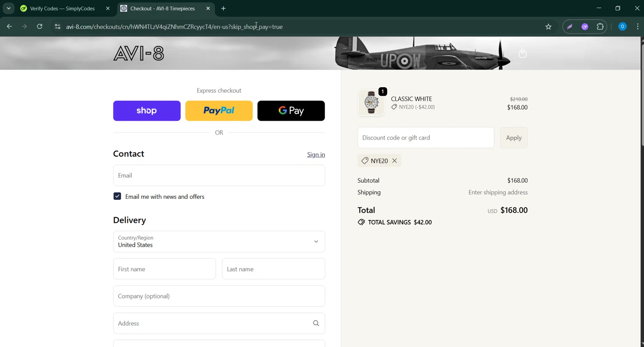Click the Express checkout heading
Image resolution: width=644 pixels, height=347 pixels.
coord(219,91)
